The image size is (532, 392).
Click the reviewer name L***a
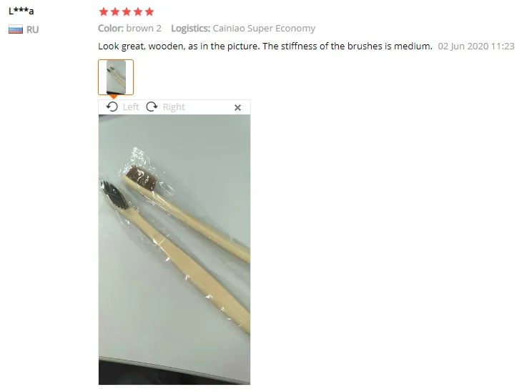click(x=21, y=11)
